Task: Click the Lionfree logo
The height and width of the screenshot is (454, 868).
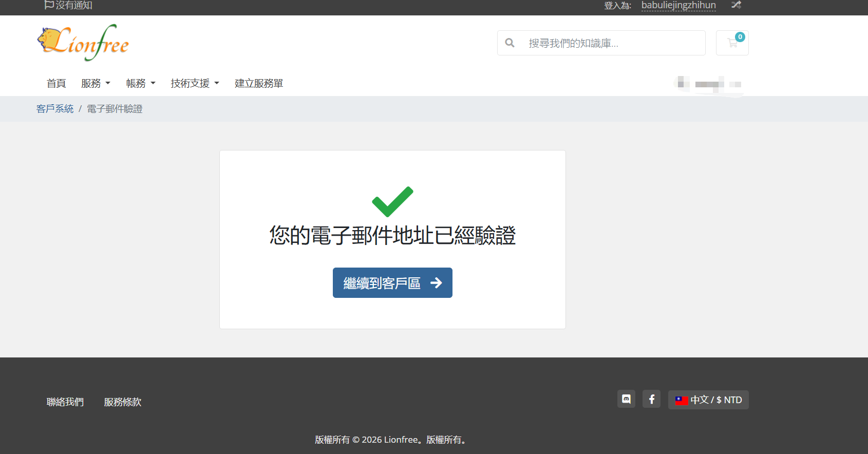Action: 83,43
